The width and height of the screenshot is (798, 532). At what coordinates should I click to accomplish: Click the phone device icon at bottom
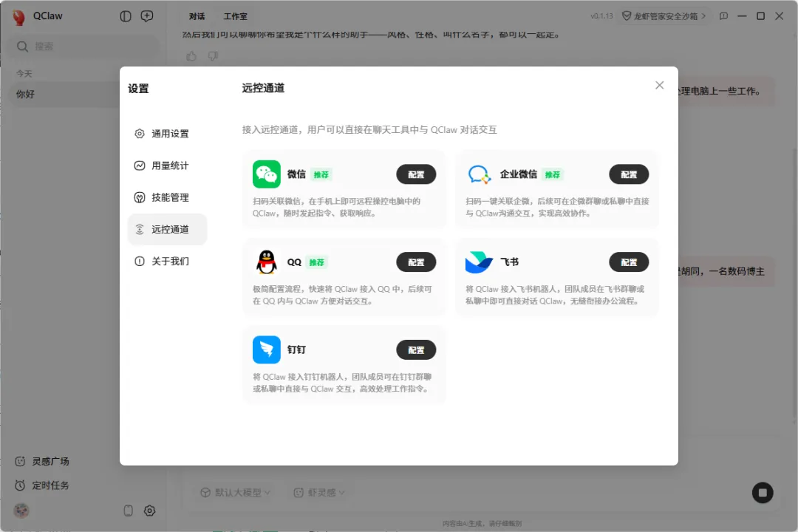pyautogui.click(x=129, y=511)
